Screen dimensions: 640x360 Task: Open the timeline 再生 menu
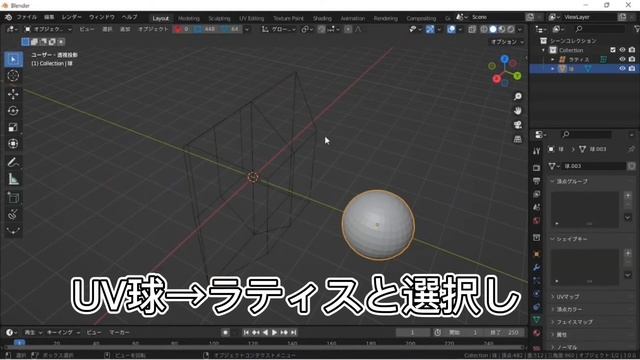click(33, 332)
